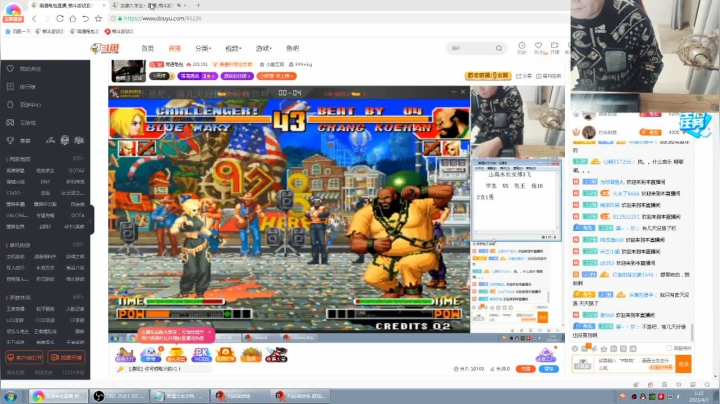Open 鱼吧 in the Douyu navigation
Image resolution: width=720 pixels, height=404 pixels.
pos(292,48)
